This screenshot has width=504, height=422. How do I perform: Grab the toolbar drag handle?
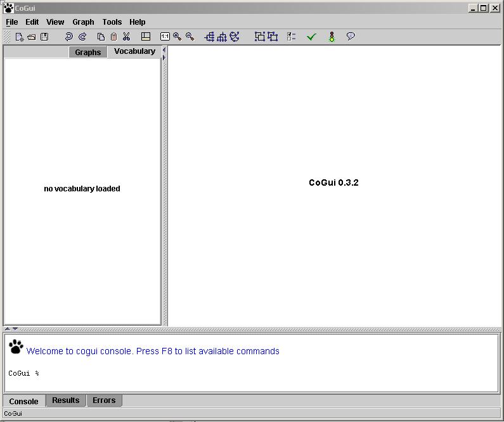click(7, 37)
